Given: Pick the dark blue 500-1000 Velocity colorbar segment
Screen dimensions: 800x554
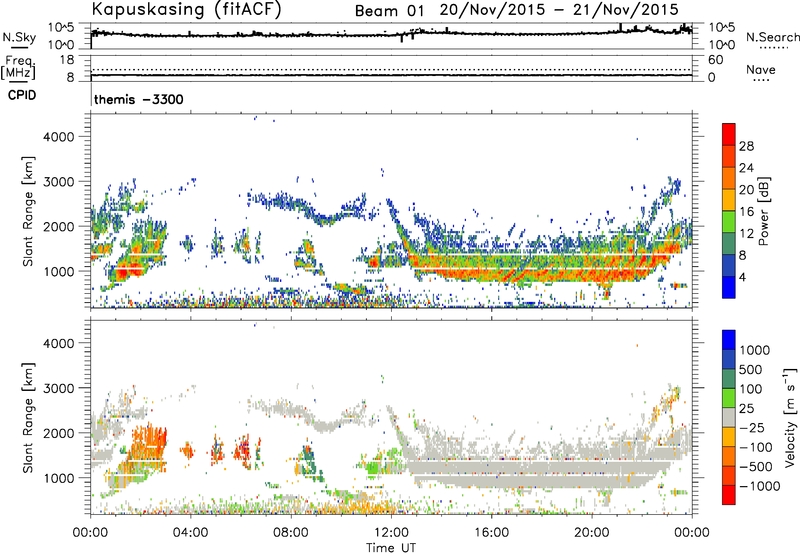Looking at the screenshot, I should click(x=729, y=359).
